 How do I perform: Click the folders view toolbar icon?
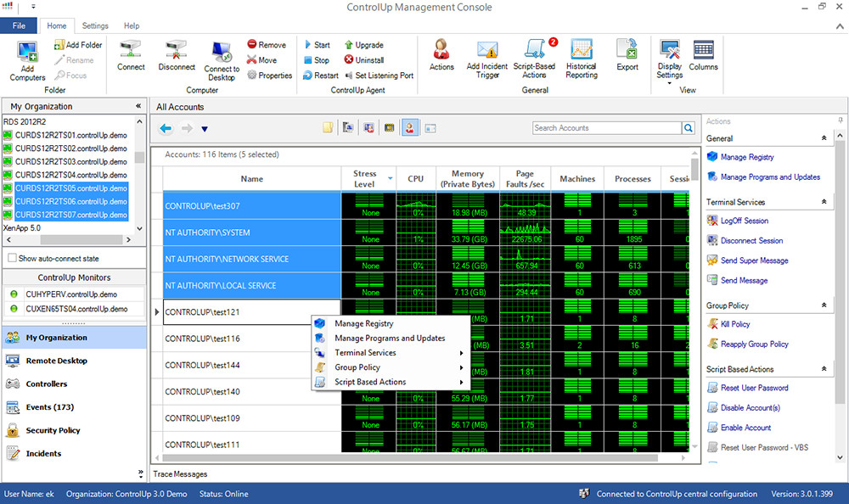(328, 128)
